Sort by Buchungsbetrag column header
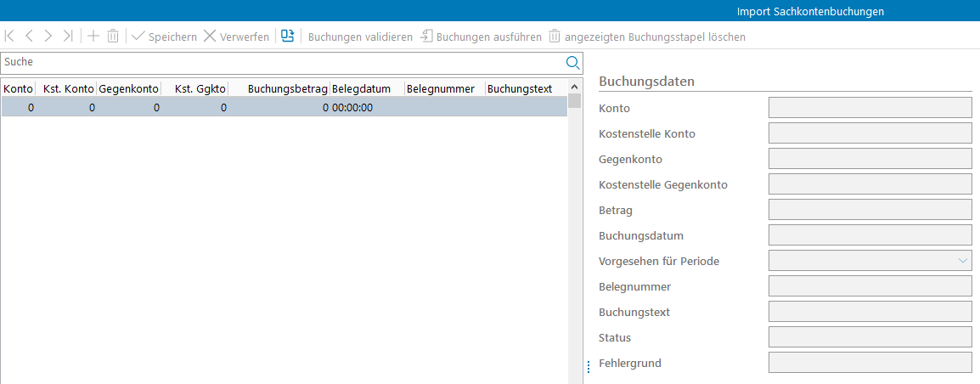The image size is (980, 384). [287, 88]
